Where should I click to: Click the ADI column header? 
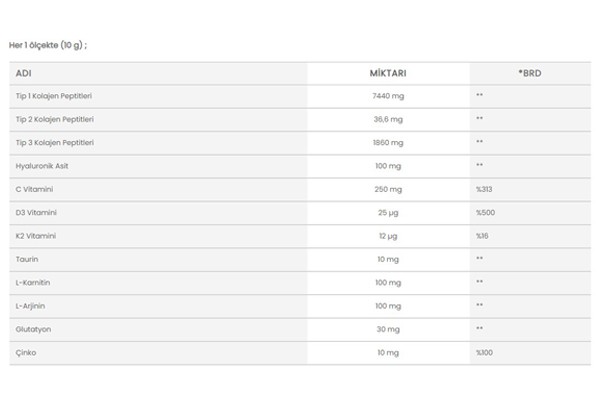click(x=24, y=73)
